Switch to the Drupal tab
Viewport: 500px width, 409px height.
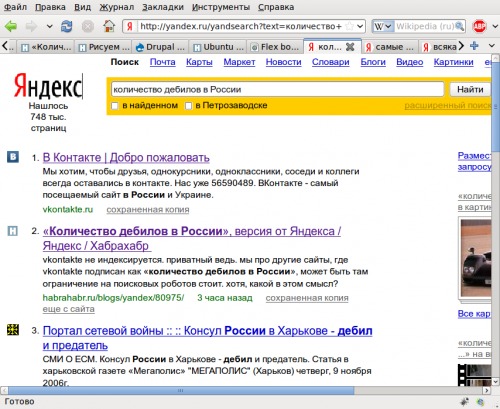(x=160, y=47)
